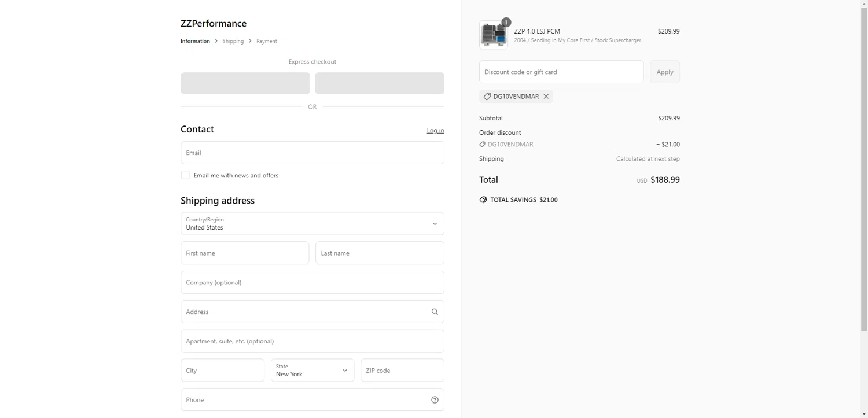Remove the DG10VENDMAR discount code tag
This screenshot has height=418, width=868.
coord(546,97)
